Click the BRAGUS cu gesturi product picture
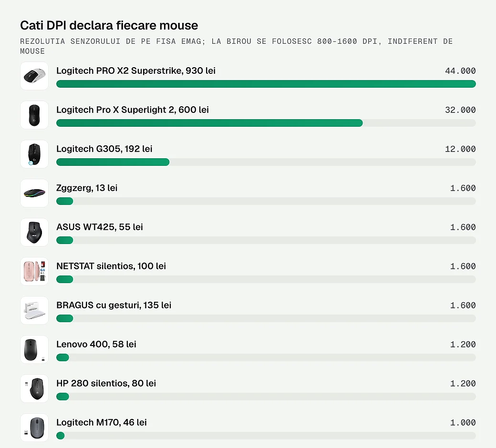Screen dimensions: 496x448 34,310
